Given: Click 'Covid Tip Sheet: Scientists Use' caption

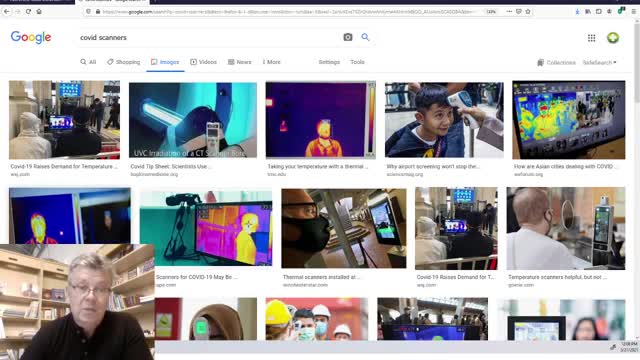Looking at the screenshot, I should [171, 167].
